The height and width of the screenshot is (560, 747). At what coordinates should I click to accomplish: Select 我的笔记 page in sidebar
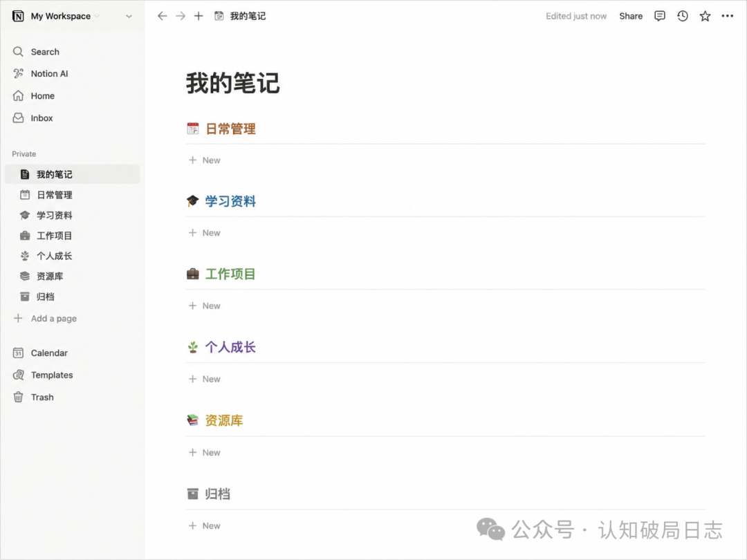coord(73,174)
